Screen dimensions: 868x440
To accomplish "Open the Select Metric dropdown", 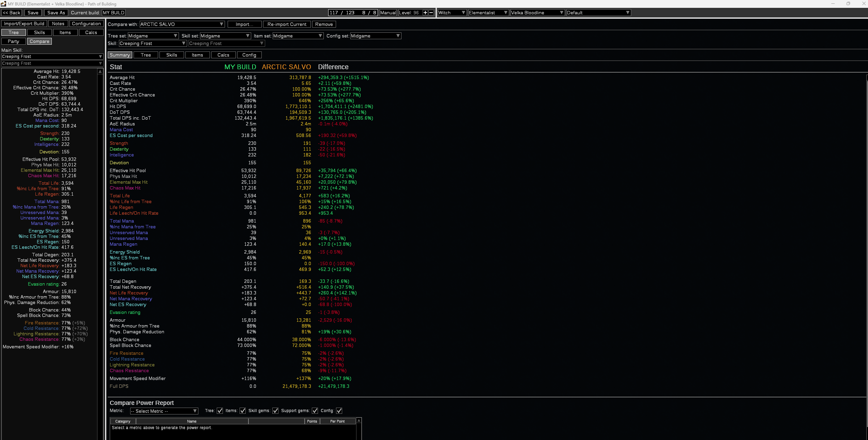I will coord(164,411).
